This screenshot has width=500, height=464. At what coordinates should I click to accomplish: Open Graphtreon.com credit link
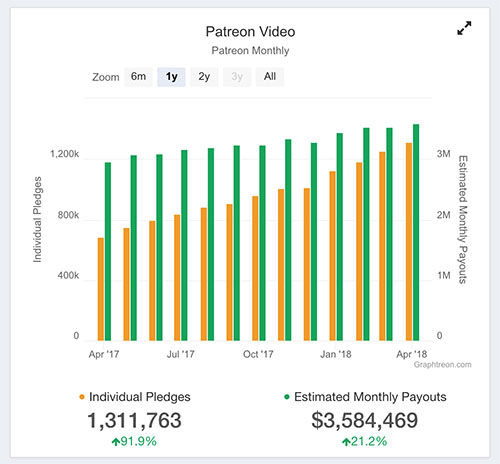coord(443,365)
